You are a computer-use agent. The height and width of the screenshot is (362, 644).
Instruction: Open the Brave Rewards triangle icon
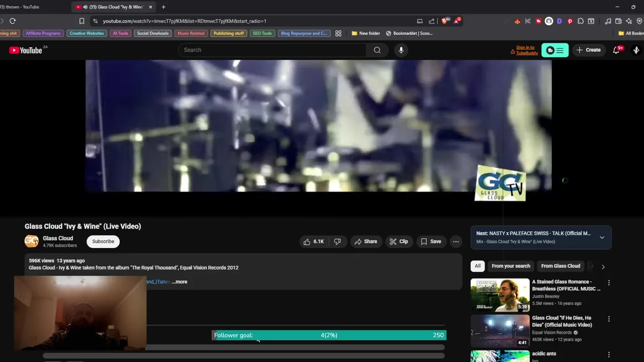pos(457,21)
